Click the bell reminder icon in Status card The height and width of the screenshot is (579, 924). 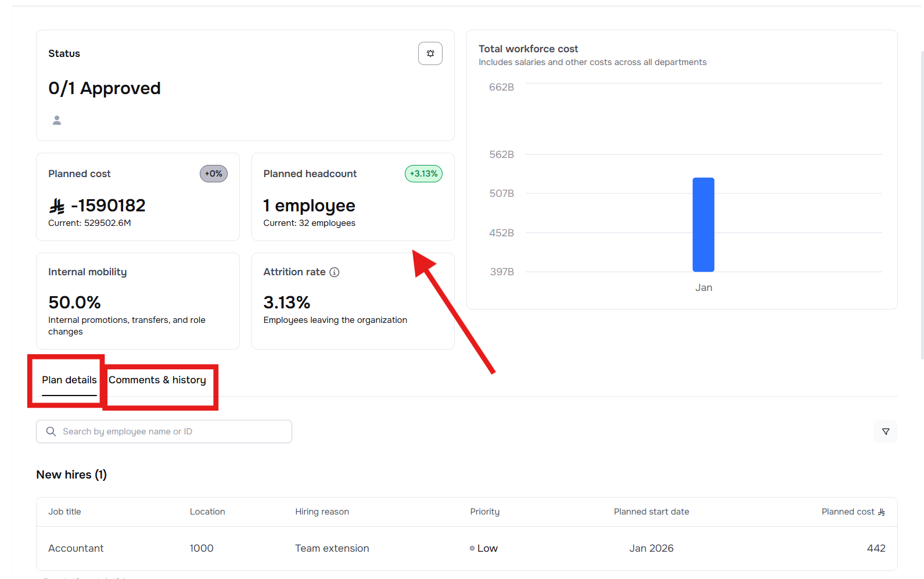[430, 53]
